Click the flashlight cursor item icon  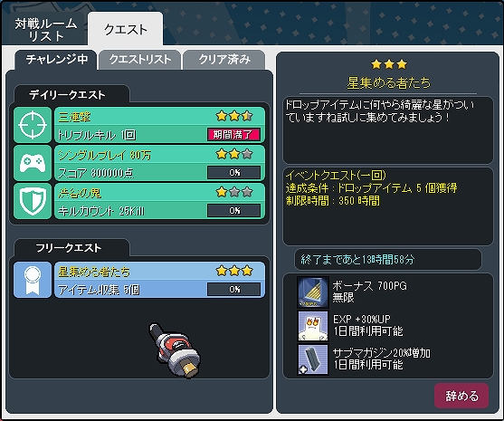175,350
